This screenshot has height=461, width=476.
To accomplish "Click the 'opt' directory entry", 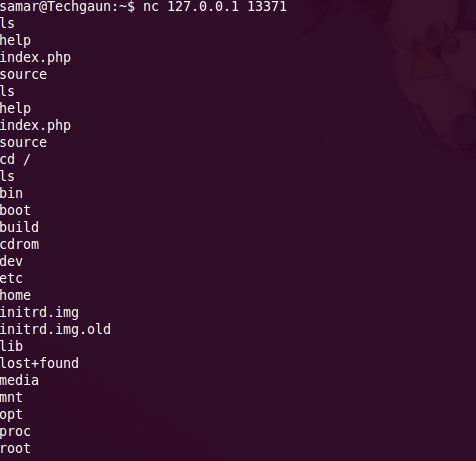I will coord(11,415).
